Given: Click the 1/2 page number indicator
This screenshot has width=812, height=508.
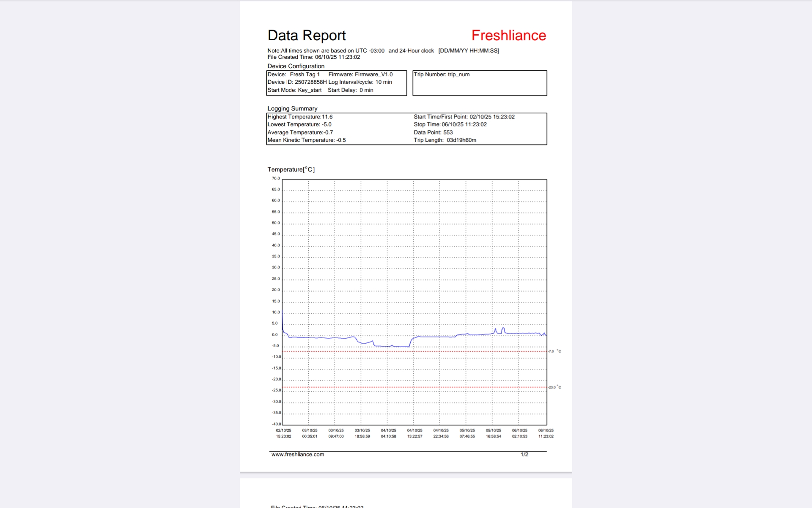Looking at the screenshot, I should point(524,454).
